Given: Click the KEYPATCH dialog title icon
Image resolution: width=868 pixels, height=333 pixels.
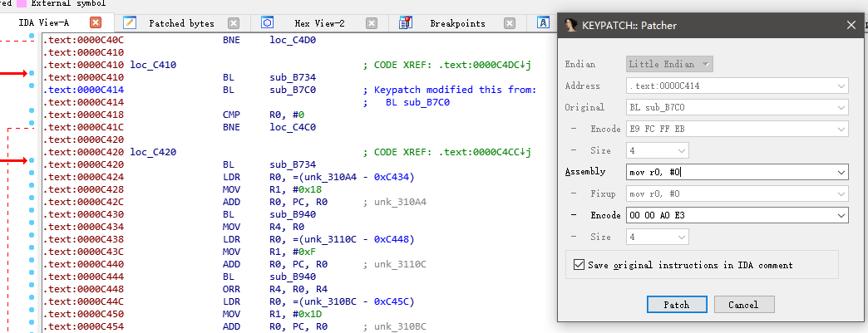Looking at the screenshot, I should click(x=571, y=26).
